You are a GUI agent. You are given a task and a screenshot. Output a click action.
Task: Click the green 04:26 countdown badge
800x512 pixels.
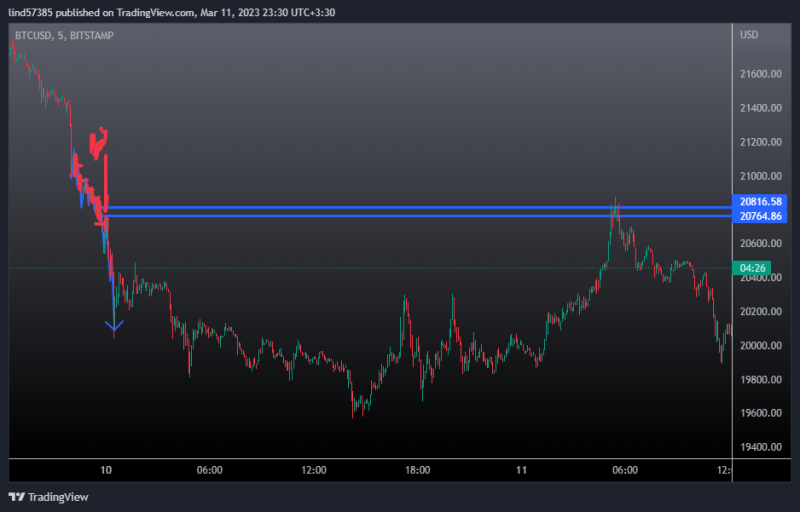[x=750, y=268]
